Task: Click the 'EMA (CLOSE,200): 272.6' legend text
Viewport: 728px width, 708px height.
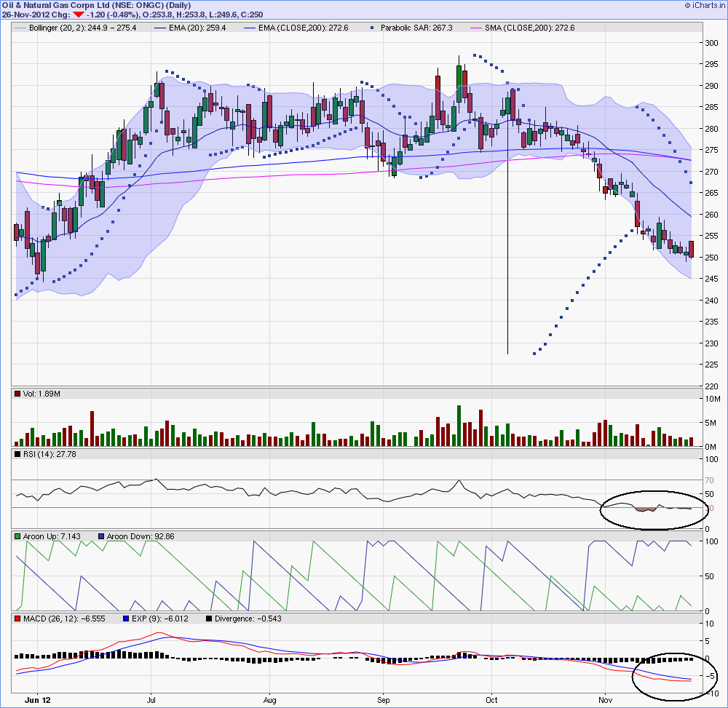Action: point(303,28)
